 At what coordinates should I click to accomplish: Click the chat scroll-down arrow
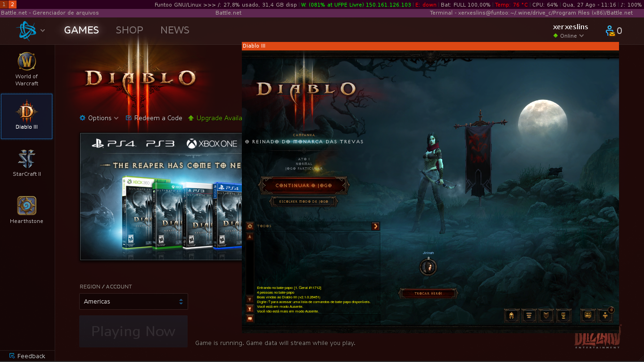tap(250, 299)
